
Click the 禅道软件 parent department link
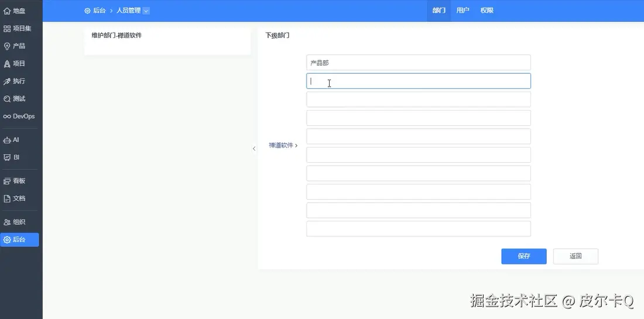coord(281,145)
